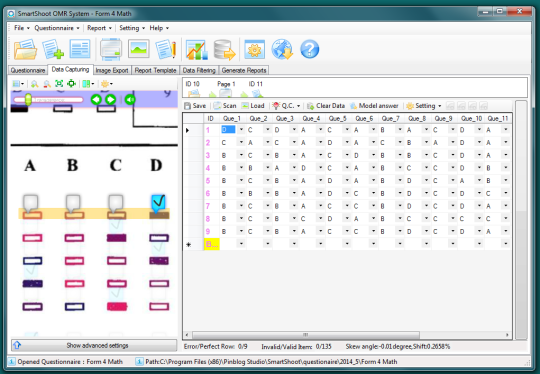Image resolution: width=540 pixels, height=374 pixels.
Task: Open the Report menu
Action: pyautogui.click(x=99, y=28)
